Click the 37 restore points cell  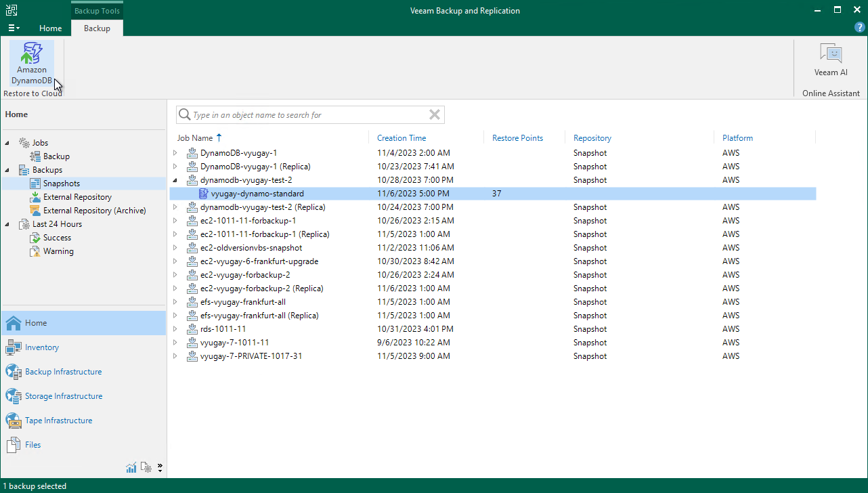[497, 194]
